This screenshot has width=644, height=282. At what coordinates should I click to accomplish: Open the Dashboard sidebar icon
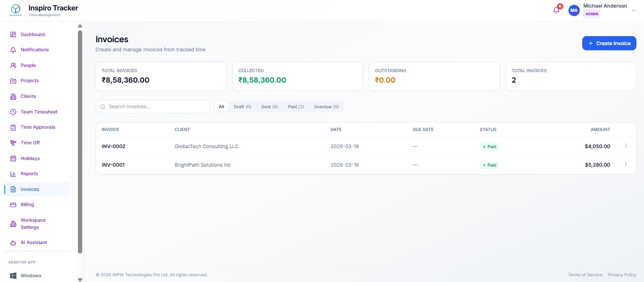(x=12, y=34)
